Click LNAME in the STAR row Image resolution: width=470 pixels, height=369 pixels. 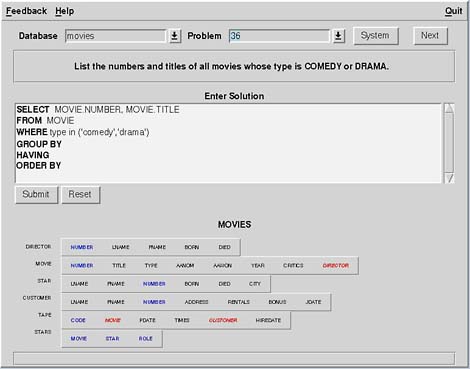click(79, 284)
